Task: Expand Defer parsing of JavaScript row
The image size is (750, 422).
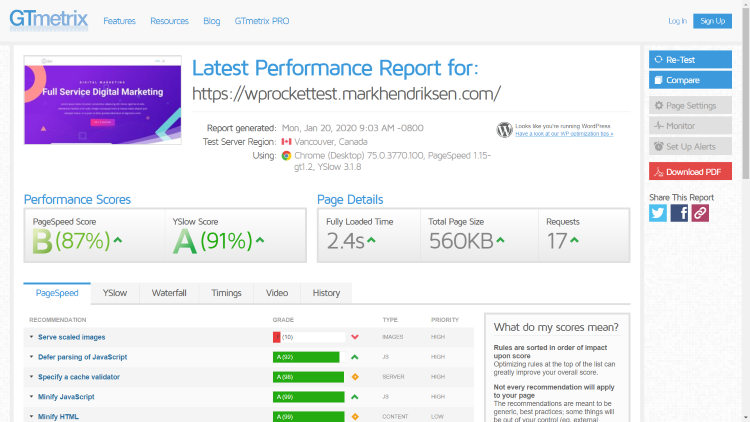Action: 32,357
